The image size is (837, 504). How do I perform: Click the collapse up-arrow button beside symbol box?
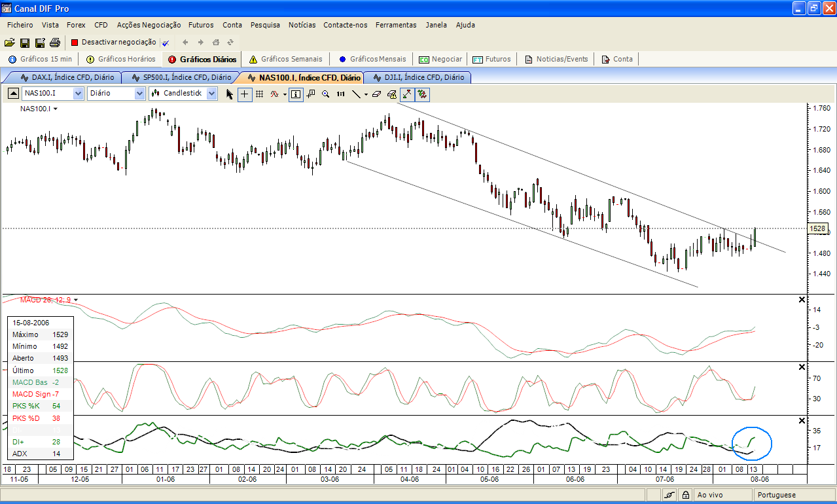13,93
